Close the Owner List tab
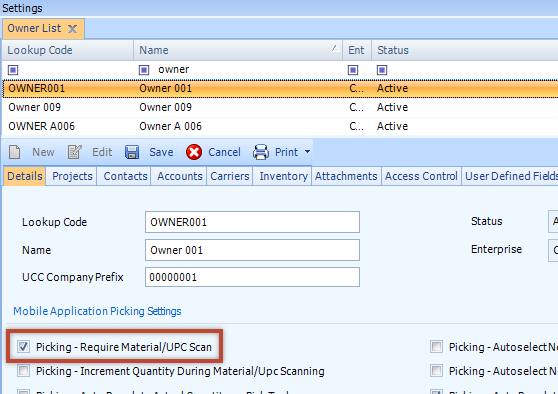Screen dimensions: 558x394 point(73,29)
